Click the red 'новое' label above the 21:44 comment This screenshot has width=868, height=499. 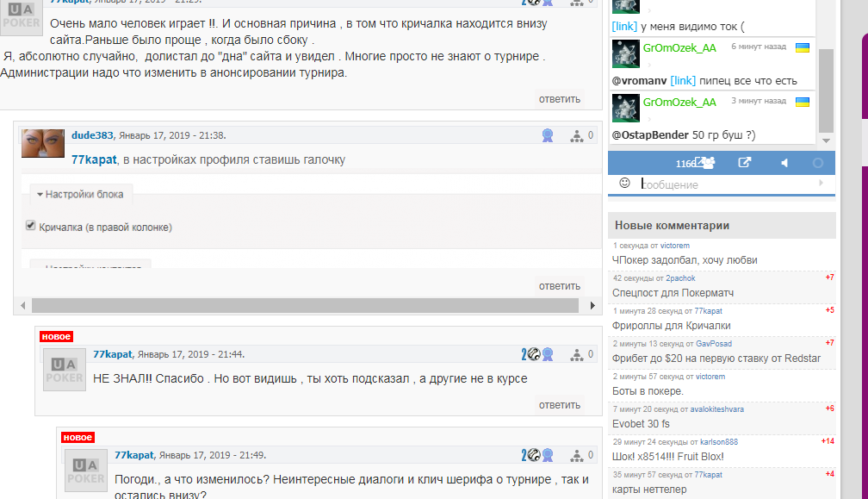tap(57, 337)
